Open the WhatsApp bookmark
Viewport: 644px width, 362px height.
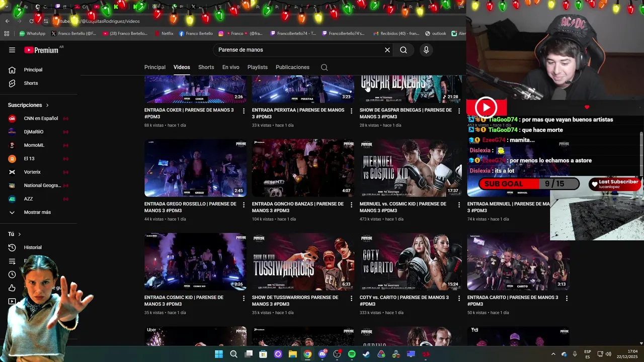pyautogui.click(x=32, y=34)
